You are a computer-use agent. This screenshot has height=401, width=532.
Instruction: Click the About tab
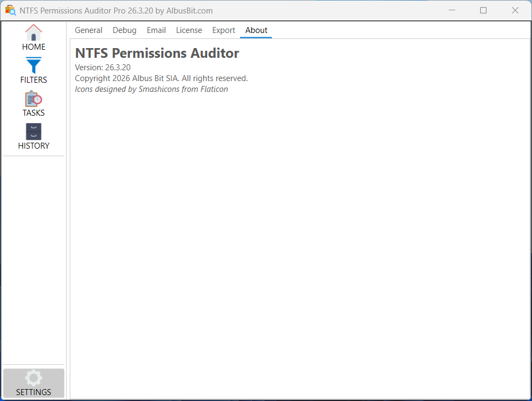click(256, 30)
